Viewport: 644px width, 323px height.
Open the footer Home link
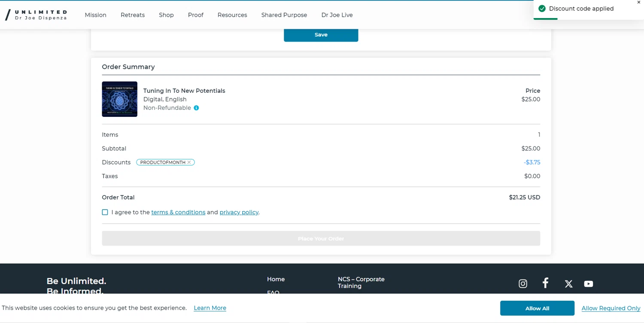click(276, 279)
